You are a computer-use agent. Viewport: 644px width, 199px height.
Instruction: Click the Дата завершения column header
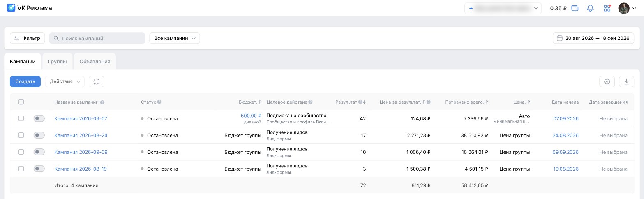tap(608, 102)
